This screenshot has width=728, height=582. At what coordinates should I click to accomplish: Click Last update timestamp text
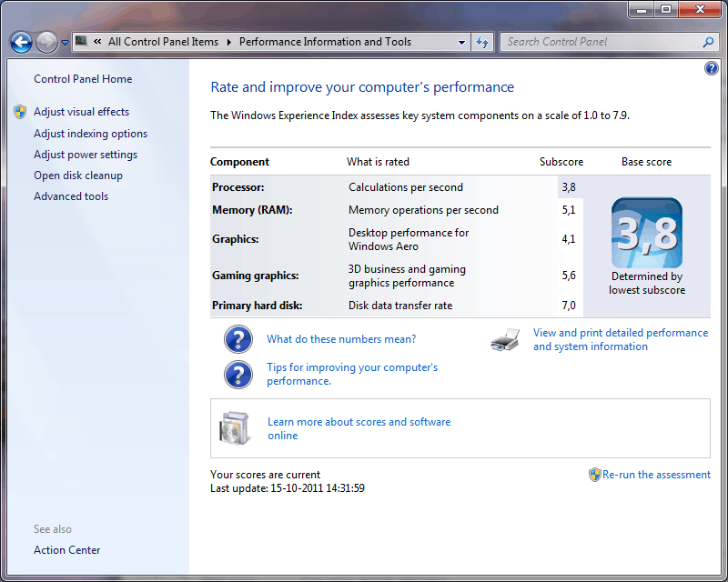[288, 488]
